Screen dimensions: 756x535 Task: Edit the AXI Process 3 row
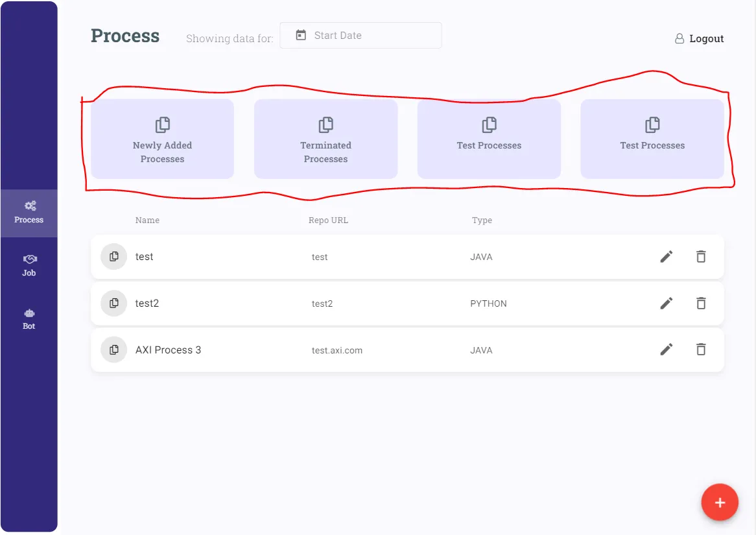[x=667, y=350]
